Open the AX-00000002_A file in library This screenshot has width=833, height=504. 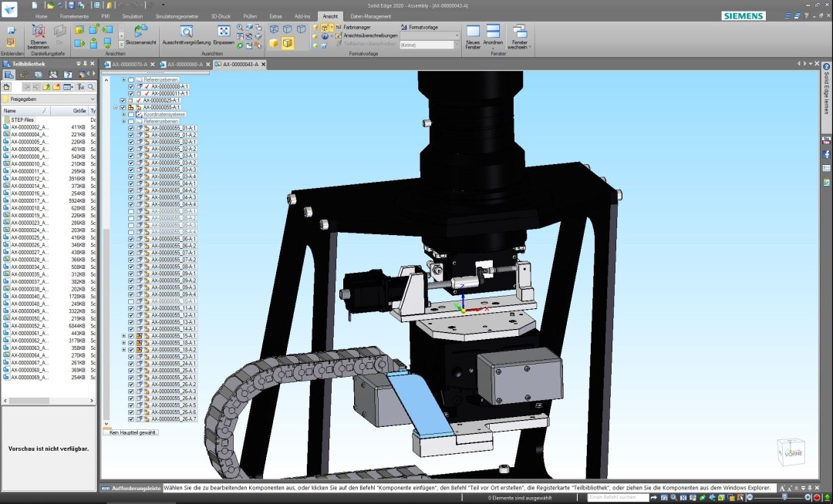pos(29,127)
